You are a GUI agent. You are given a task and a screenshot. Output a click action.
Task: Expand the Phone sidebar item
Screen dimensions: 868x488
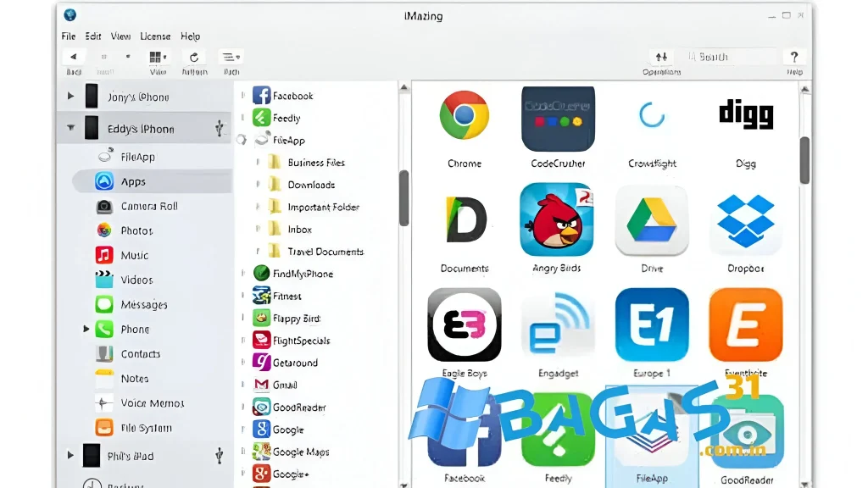86,329
